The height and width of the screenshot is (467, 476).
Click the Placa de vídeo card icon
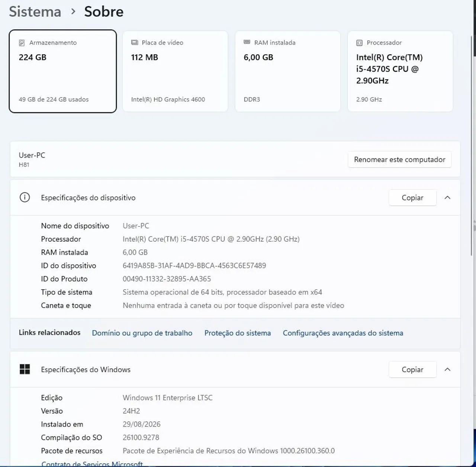(135, 43)
